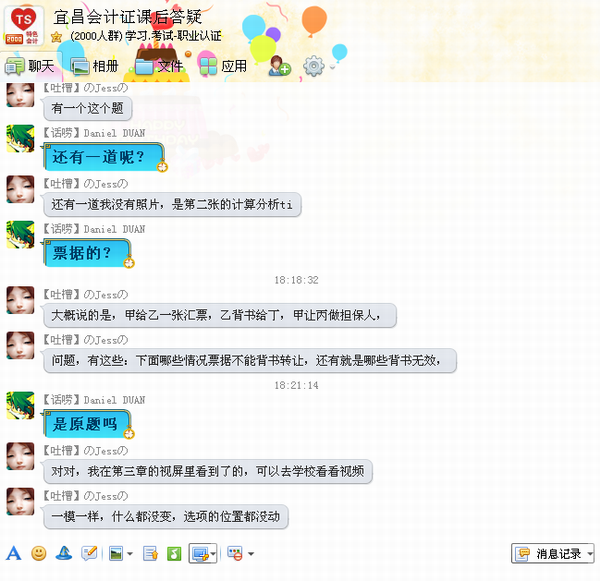600x581 pixels.
Task: Expand the send picture dropdown arrow
Action: [x=130, y=554]
